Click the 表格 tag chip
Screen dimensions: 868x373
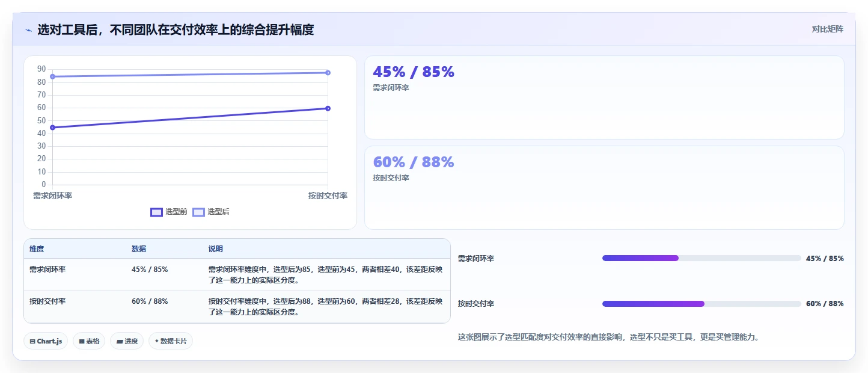tap(89, 341)
